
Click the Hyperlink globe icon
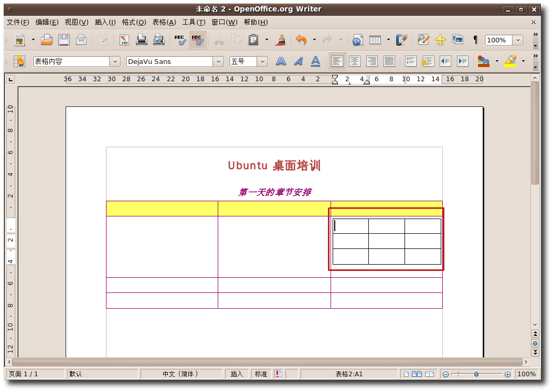(x=357, y=40)
